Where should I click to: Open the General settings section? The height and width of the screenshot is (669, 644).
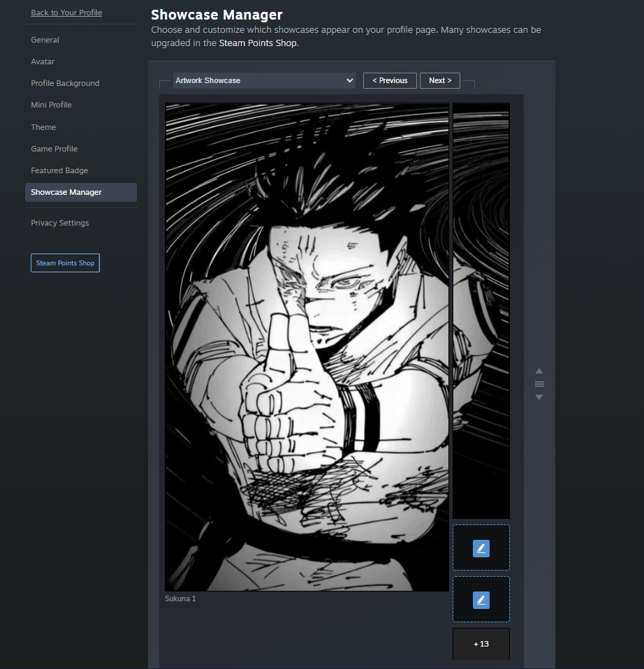[x=45, y=40]
